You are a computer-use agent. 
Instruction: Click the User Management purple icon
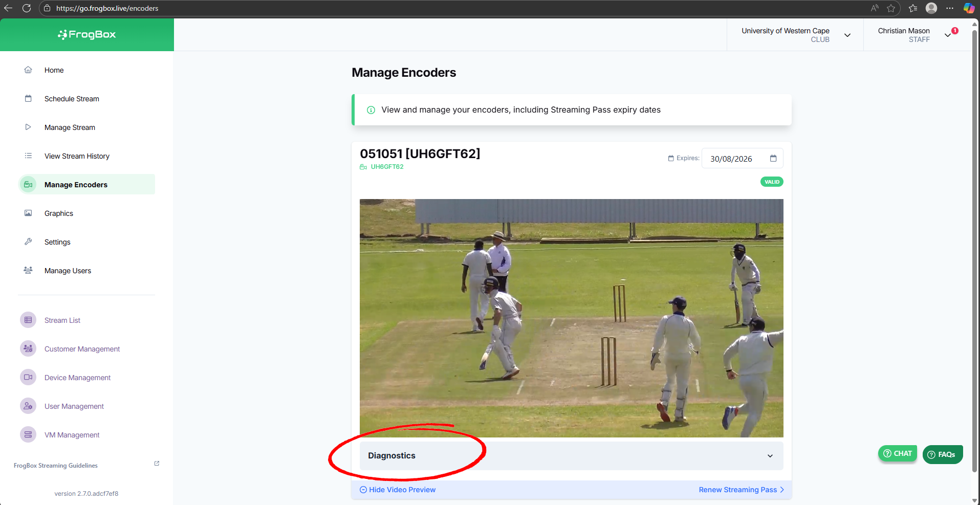click(x=28, y=406)
